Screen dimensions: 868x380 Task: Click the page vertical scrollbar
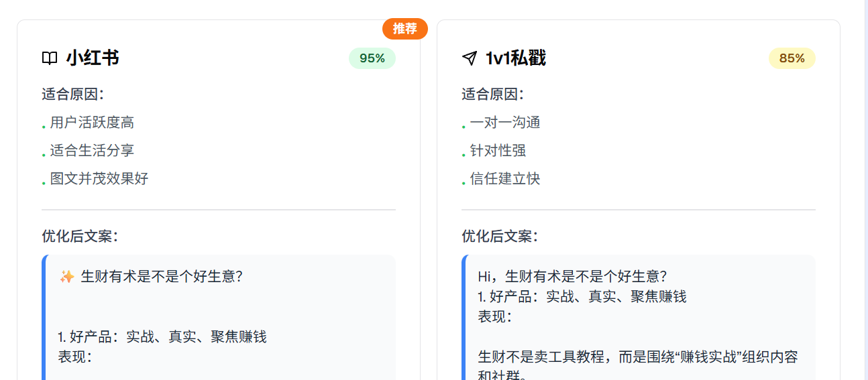click(x=865, y=190)
